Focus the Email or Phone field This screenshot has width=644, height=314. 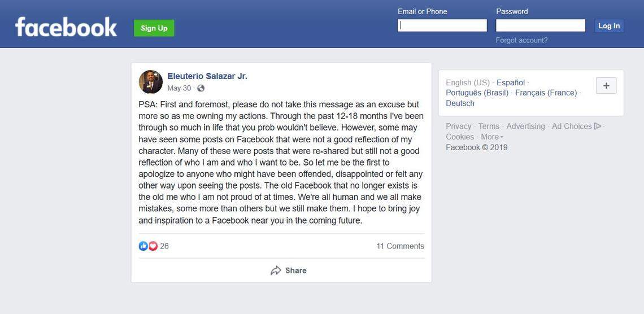pyautogui.click(x=442, y=25)
